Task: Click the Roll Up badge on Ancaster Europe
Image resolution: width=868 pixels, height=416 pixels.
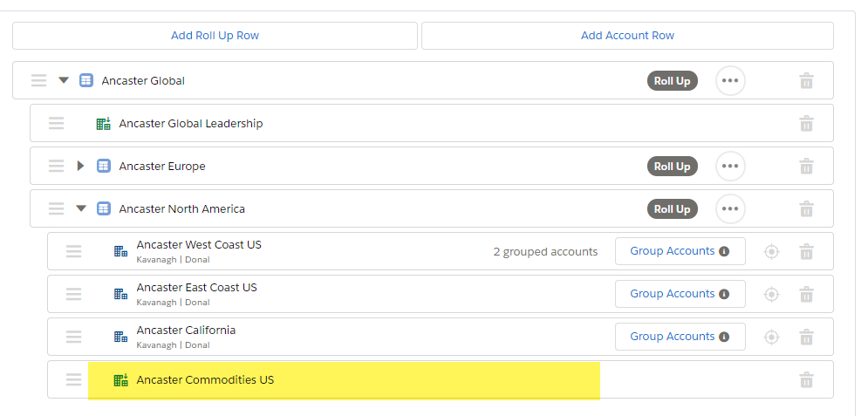Action: tap(672, 166)
